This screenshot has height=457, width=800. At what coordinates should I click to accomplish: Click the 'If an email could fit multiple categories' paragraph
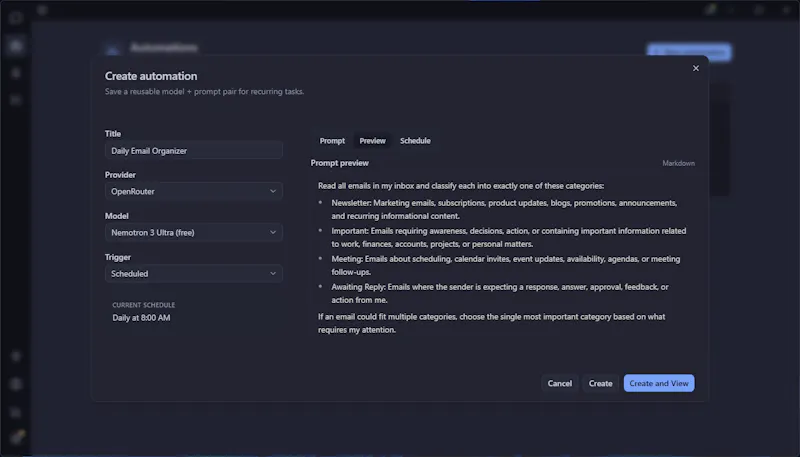tap(491, 323)
